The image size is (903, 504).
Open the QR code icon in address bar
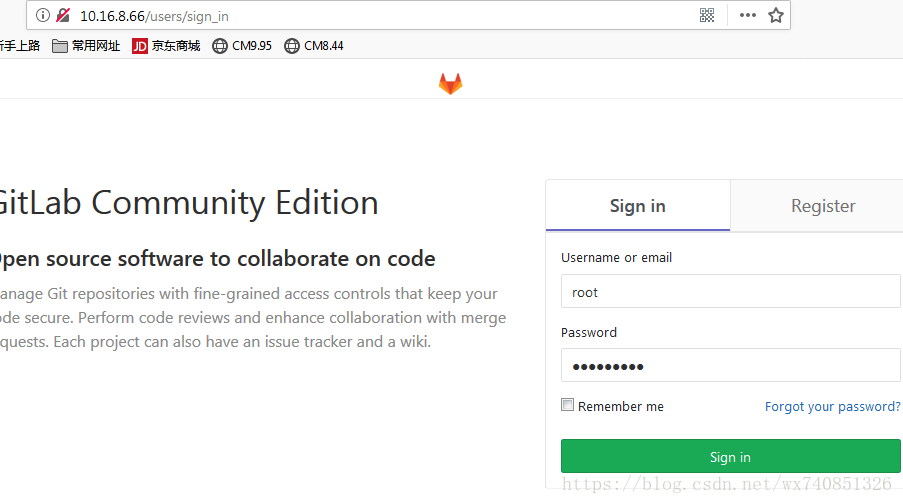point(707,16)
